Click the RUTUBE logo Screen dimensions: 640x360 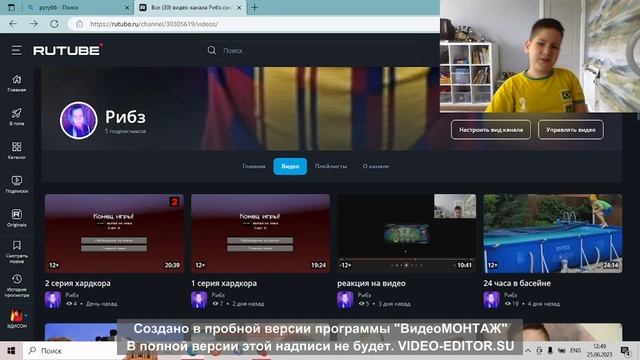pyautogui.click(x=68, y=50)
